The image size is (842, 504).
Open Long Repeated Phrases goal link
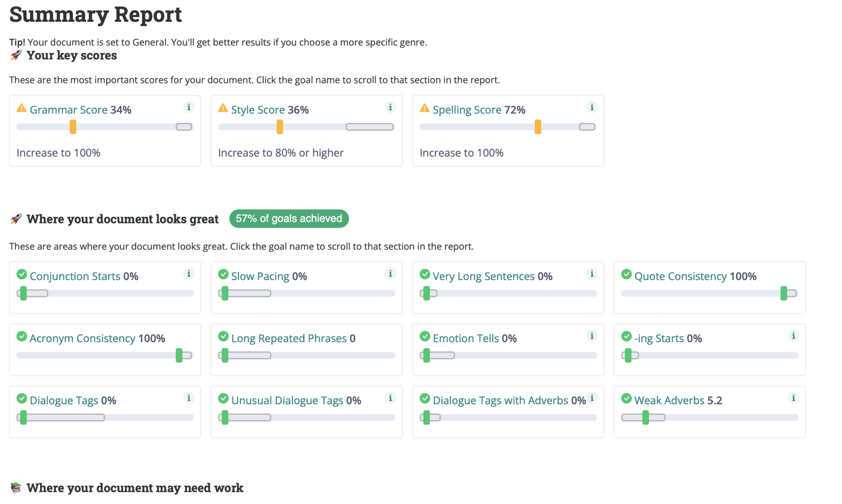[289, 338]
